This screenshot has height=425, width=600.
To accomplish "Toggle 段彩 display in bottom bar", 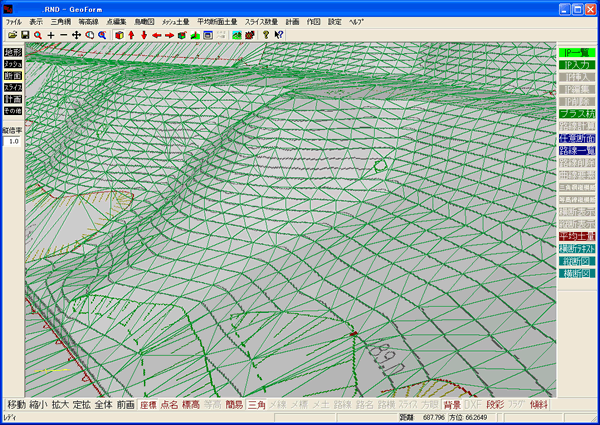I will click(x=496, y=405).
